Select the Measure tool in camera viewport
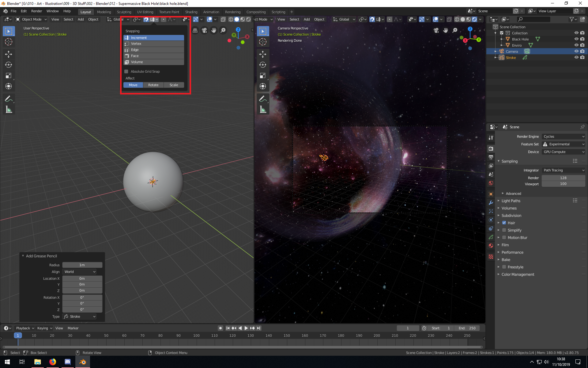 [263, 109]
